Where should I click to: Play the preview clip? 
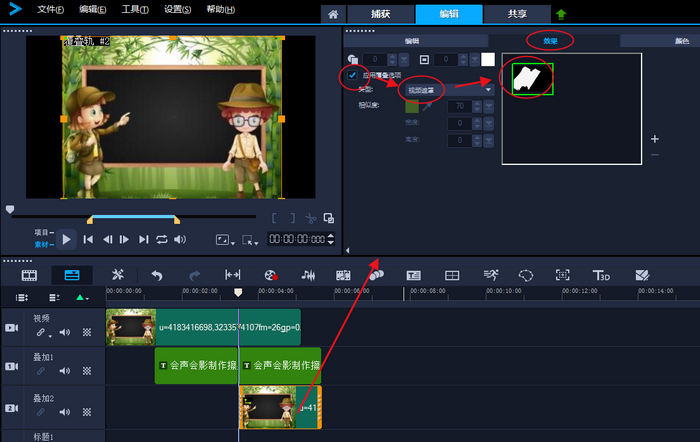point(66,240)
